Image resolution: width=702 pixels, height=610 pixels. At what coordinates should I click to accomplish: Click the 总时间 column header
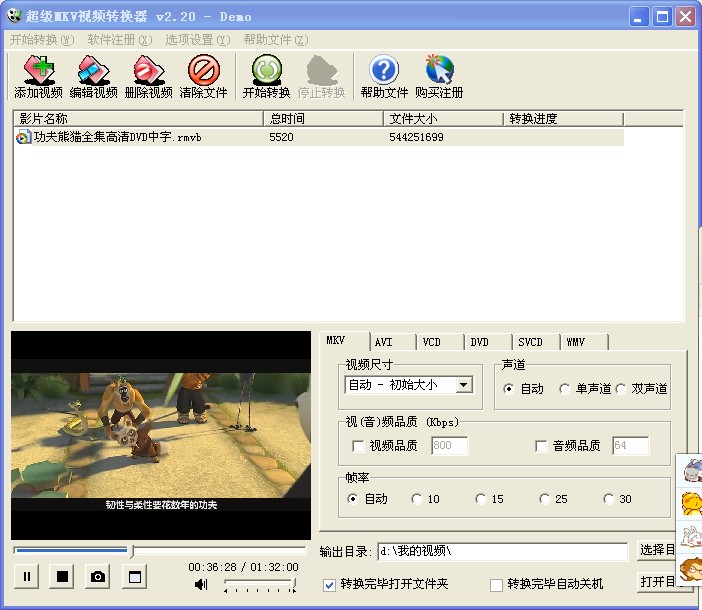click(323, 119)
